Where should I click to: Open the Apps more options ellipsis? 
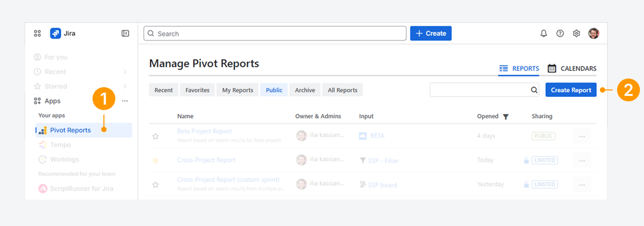[x=125, y=101]
